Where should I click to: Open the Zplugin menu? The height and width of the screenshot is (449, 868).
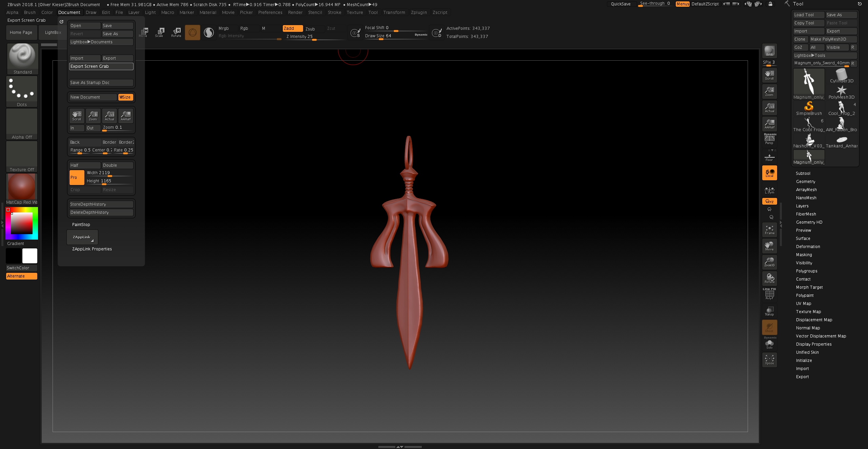[419, 13]
